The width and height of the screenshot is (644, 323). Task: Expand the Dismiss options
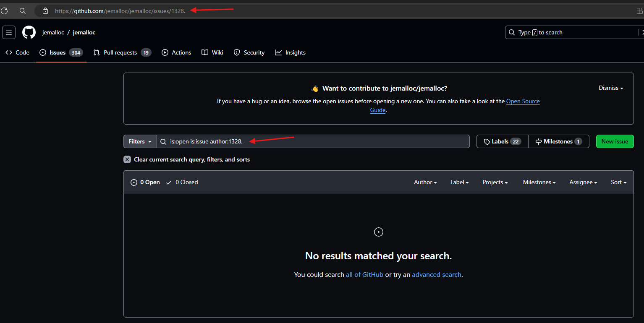click(610, 88)
